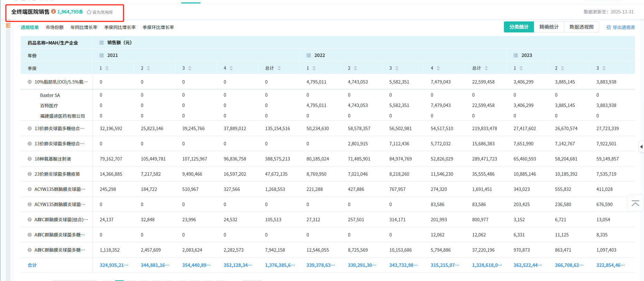Expand the 23价肺炎球菌多糖疫苗 row
This screenshot has width=644, height=281.
coord(30,174)
